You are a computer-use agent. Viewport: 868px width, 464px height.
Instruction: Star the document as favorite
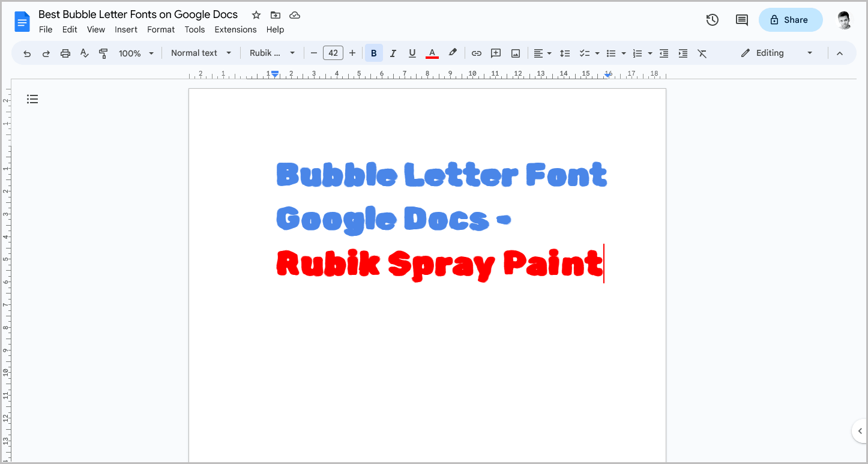[256, 14]
